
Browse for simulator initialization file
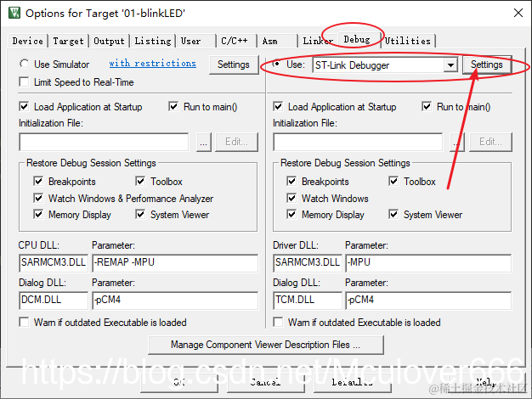pyautogui.click(x=204, y=142)
